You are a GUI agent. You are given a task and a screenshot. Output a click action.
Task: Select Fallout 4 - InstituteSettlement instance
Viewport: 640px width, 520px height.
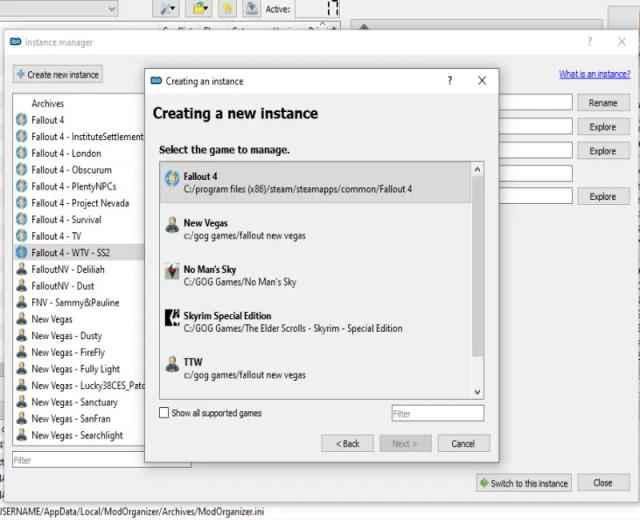80,137
